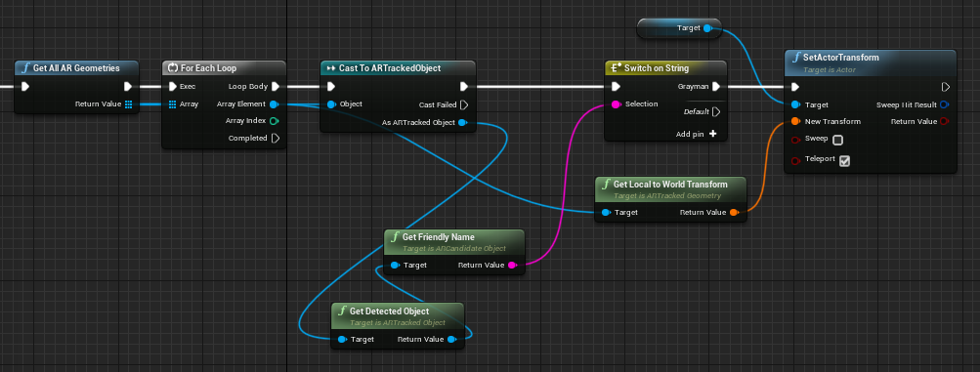Click the Loop Body execution pin
980x372 pixels.
tap(275, 87)
